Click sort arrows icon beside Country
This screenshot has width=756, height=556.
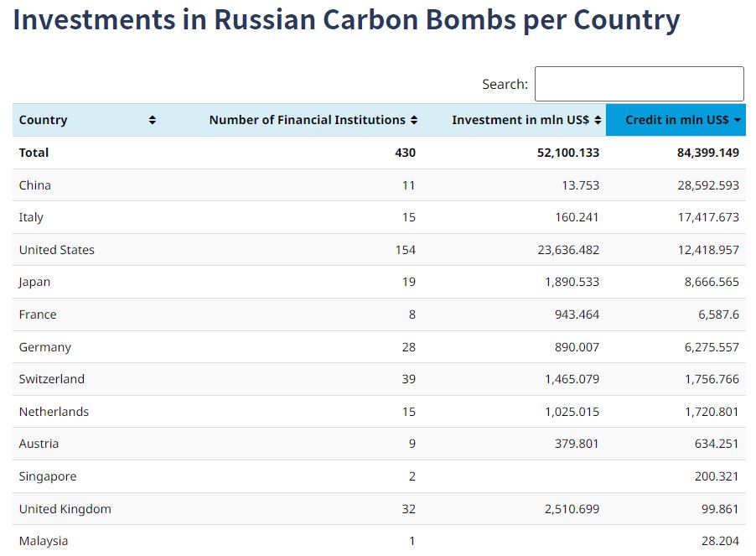click(x=153, y=120)
